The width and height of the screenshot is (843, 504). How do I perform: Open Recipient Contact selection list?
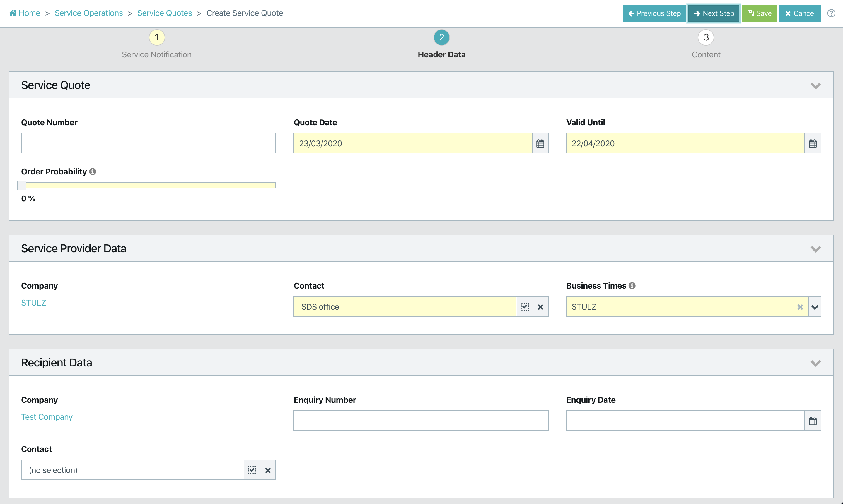click(252, 470)
